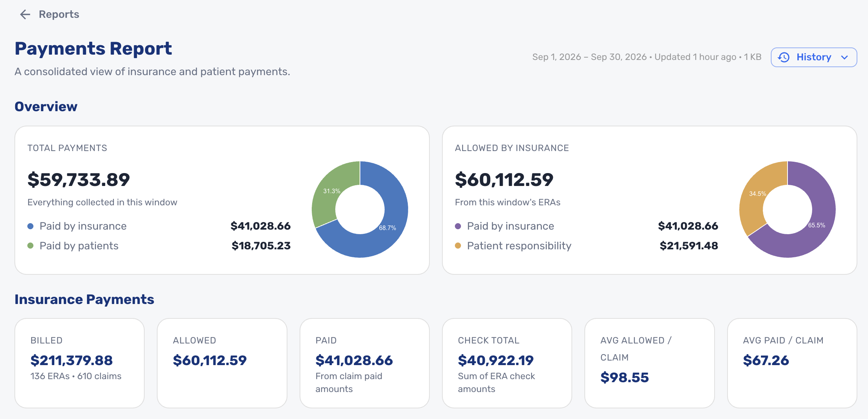Click the Overview section heading
Screen dimensions: 868x419
(x=46, y=107)
